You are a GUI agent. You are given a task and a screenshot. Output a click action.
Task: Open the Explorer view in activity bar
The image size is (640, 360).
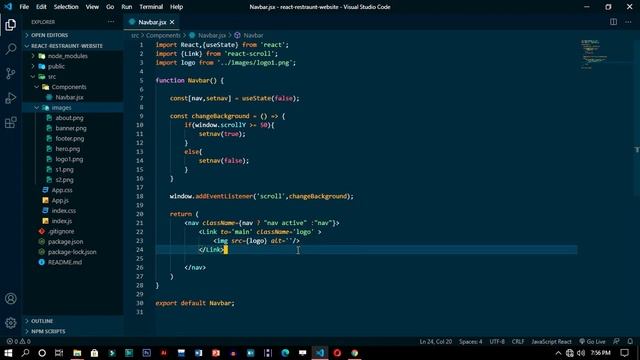(11, 25)
